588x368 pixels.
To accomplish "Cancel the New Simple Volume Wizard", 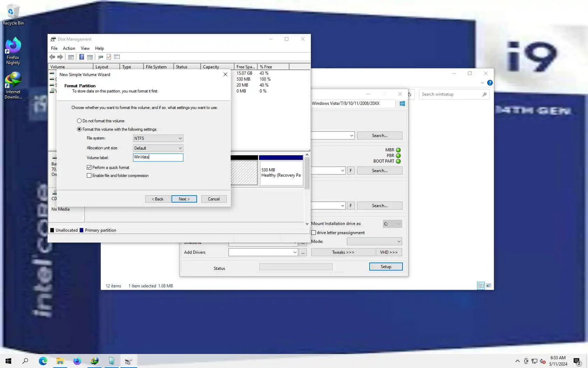I will pyautogui.click(x=214, y=199).
